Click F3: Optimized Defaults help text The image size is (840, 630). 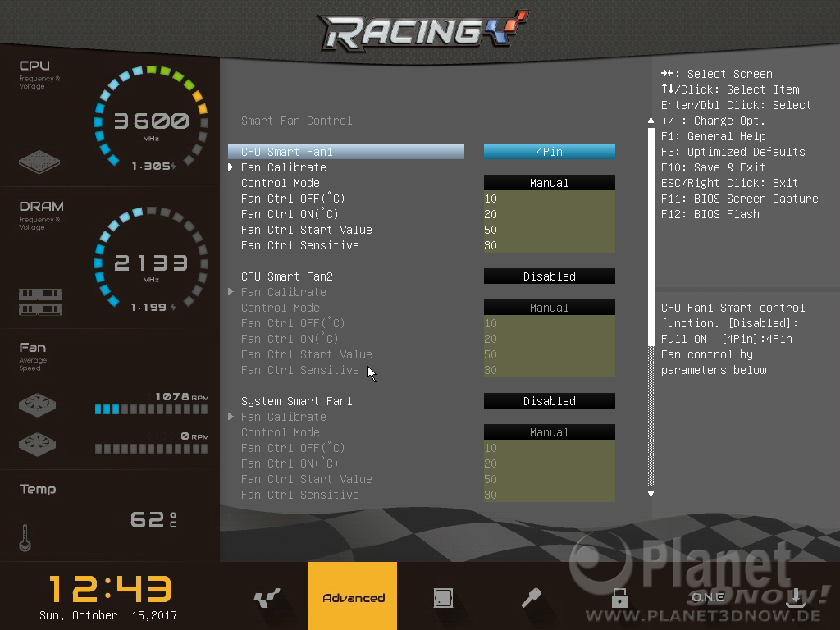coord(733,152)
